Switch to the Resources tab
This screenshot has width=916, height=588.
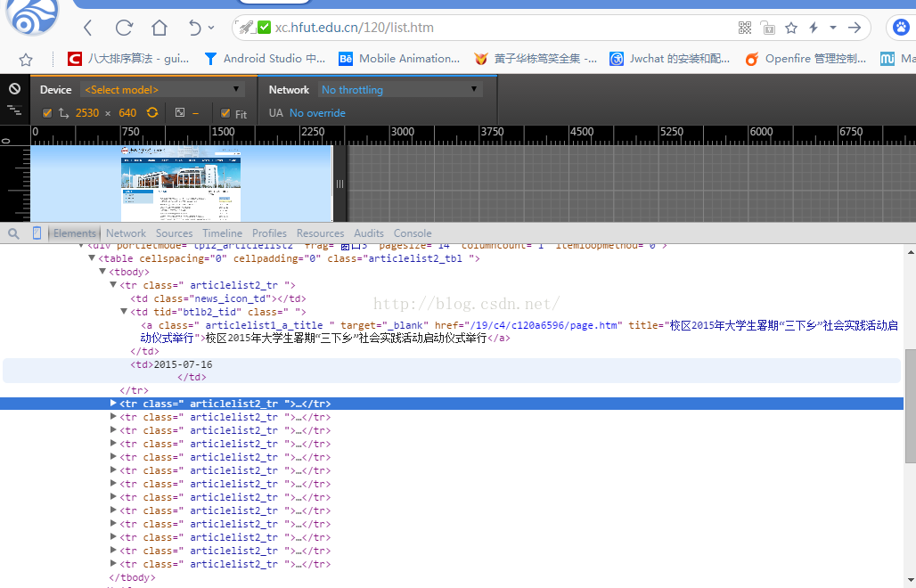pyautogui.click(x=320, y=233)
